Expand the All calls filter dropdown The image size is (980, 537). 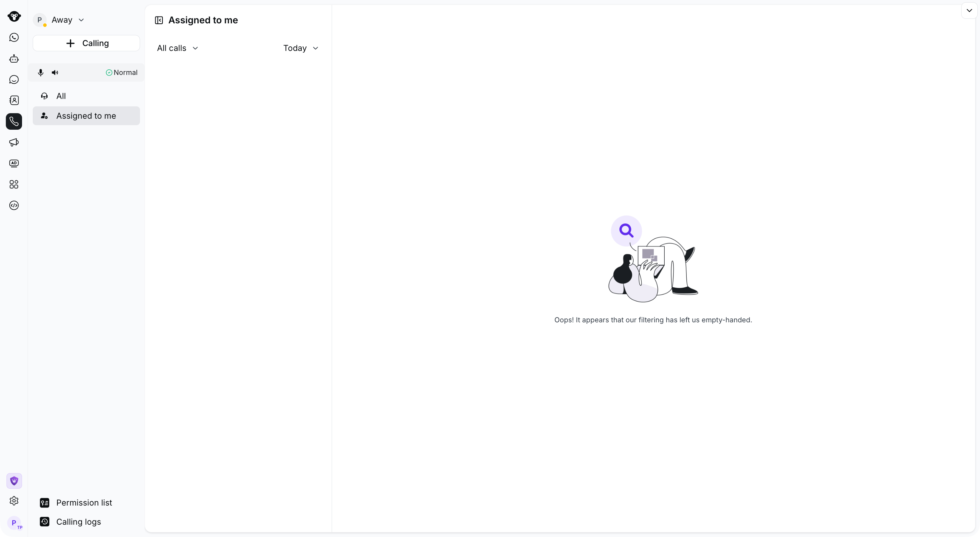tap(178, 48)
